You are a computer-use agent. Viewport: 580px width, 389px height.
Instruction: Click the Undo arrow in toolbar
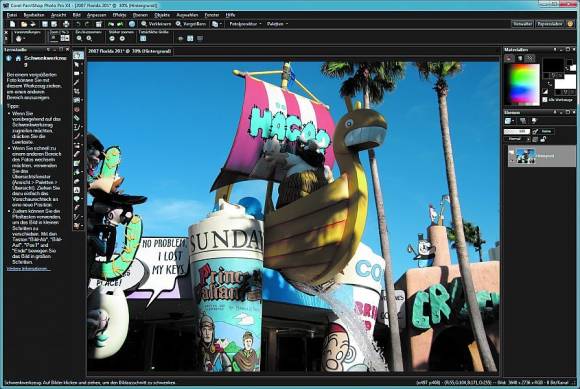click(x=78, y=24)
